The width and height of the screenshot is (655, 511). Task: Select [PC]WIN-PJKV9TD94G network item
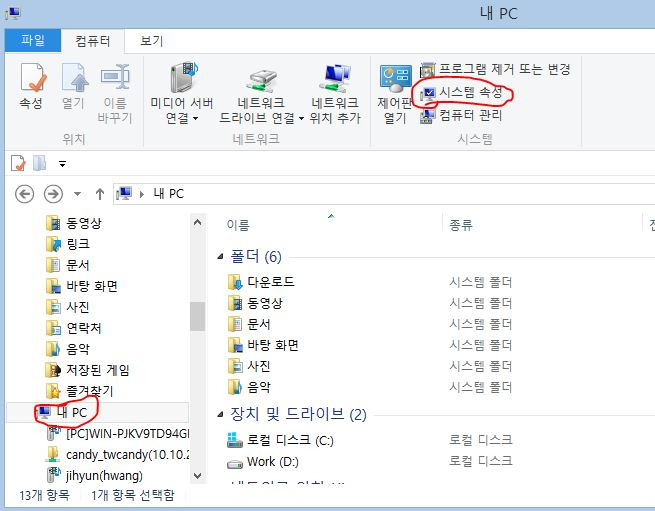[x=118, y=434]
